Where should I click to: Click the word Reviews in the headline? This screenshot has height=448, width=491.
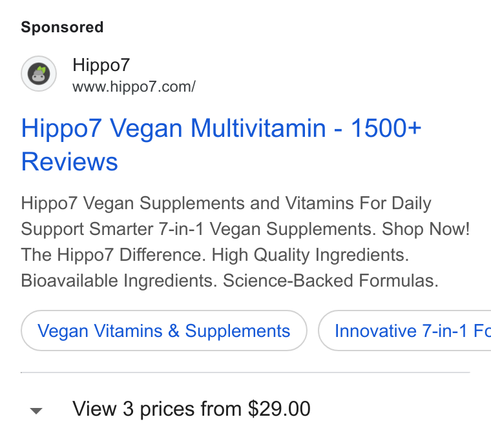[70, 162]
